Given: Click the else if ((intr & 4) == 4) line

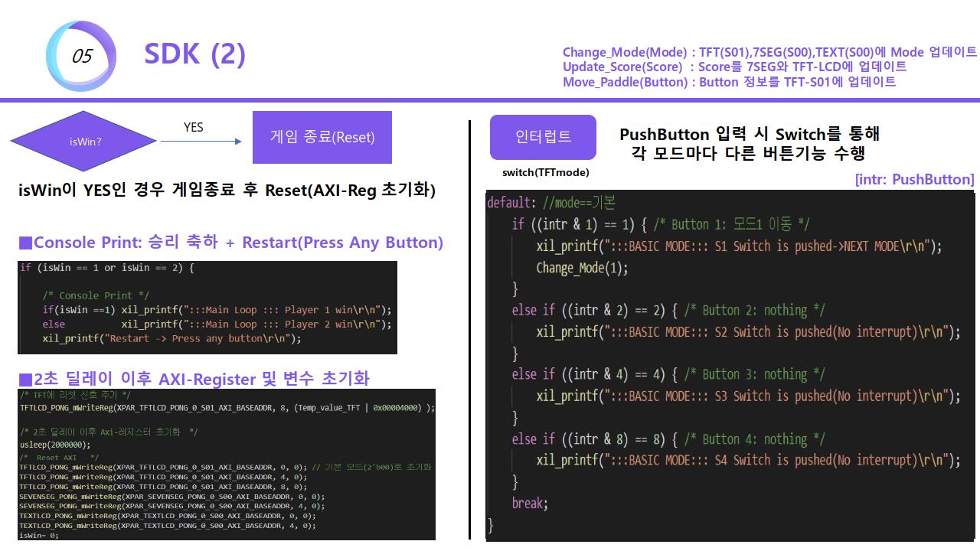Looking at the screenshot, I should click(668, 374).
